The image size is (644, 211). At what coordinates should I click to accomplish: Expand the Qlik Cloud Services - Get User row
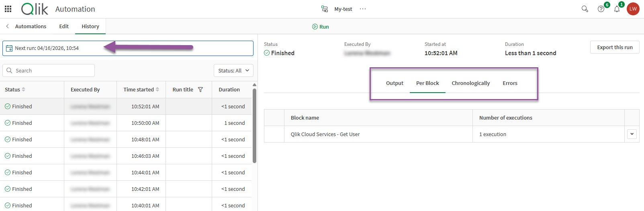tap(632, 134)
